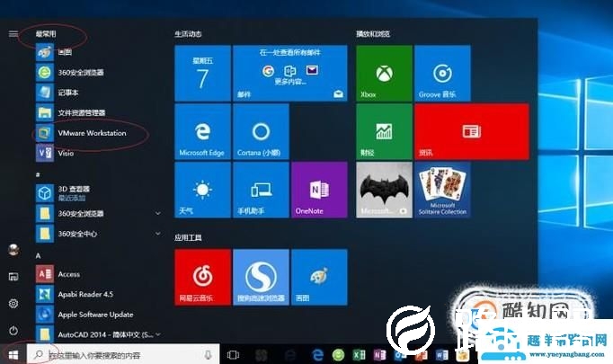This screenshot has width=613, height=364.
Task: Open Microsoft Solitaire Collection tile
Action: pos(442,190)
